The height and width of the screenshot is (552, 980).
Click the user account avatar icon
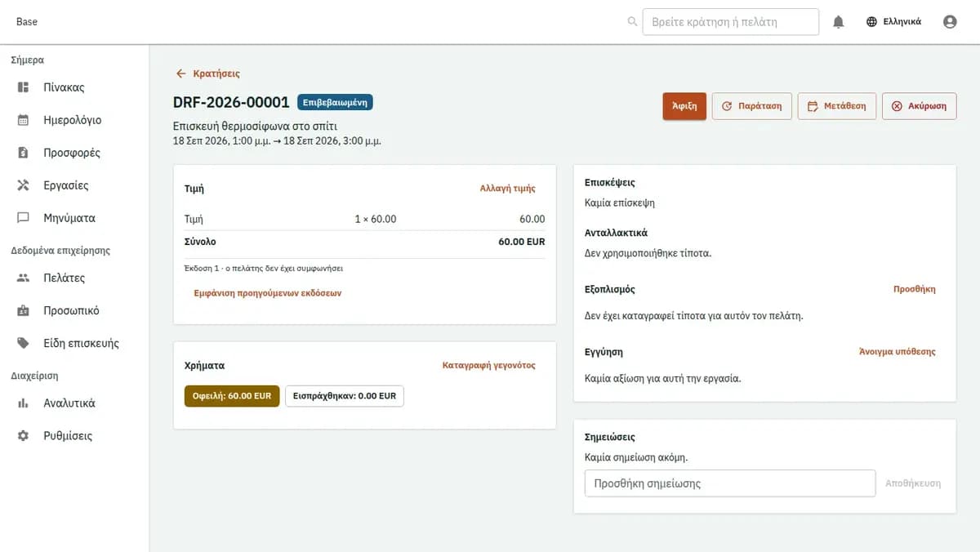(x=950, y=22)
